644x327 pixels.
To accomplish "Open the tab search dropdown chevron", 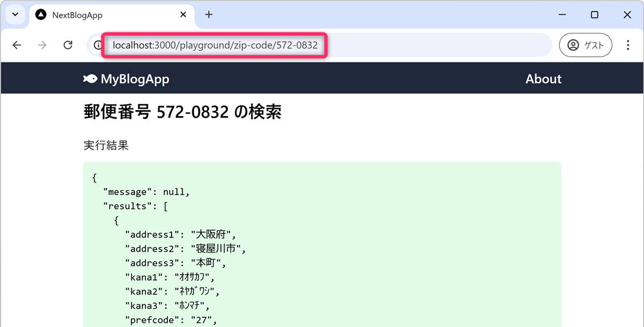I will [x=15, y=15].
